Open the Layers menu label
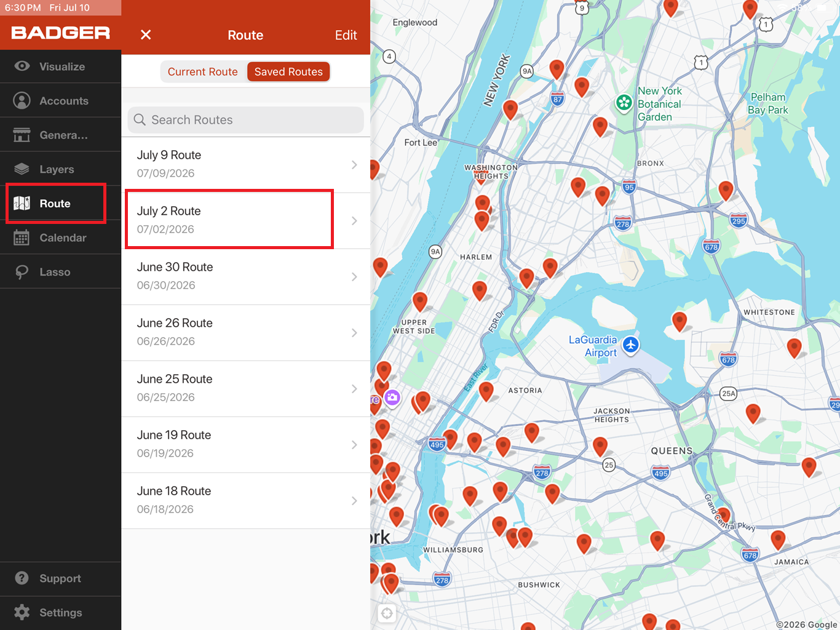Screen dimensions: 840x630 point(57,169)
